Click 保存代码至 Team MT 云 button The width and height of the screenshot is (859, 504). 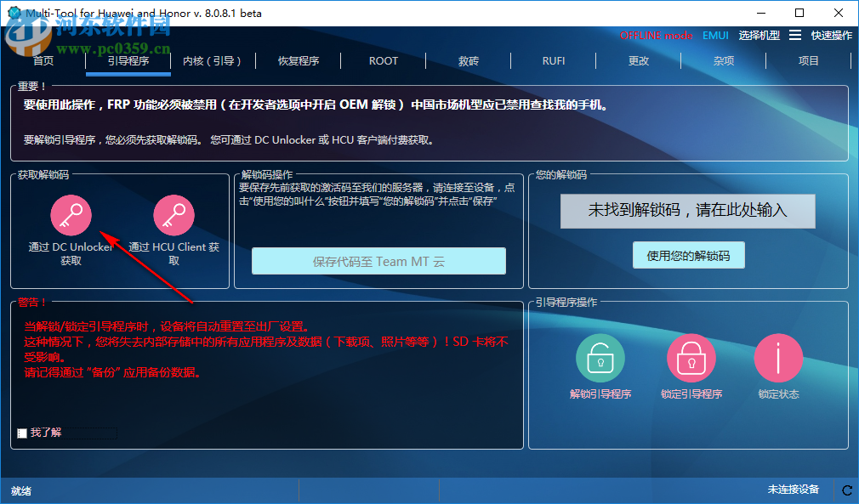click(x=378, y=261)
